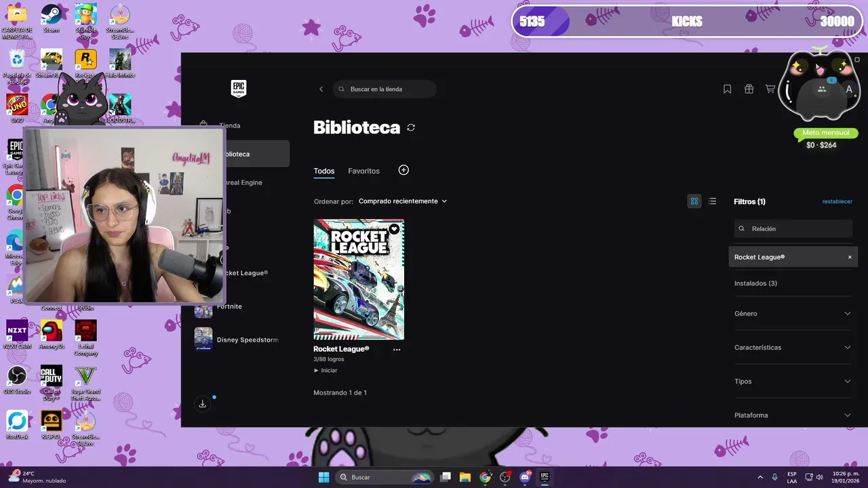The height and width of the screenshot is (488, 868).
Task: Launch Disney Speedstorm from the sidebar
Action: click(x=237, y=340)
